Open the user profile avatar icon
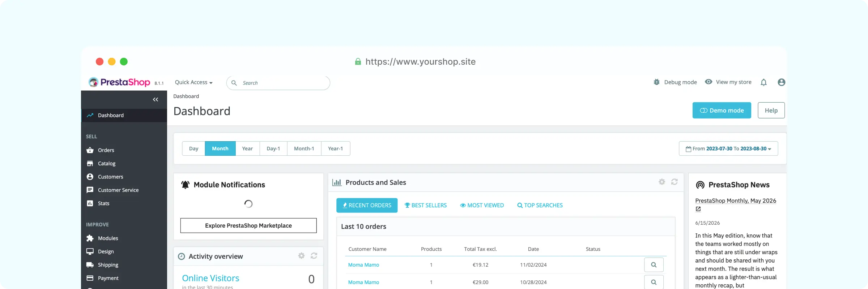Viewport: 868px width, 289px height. click(781, 82)
